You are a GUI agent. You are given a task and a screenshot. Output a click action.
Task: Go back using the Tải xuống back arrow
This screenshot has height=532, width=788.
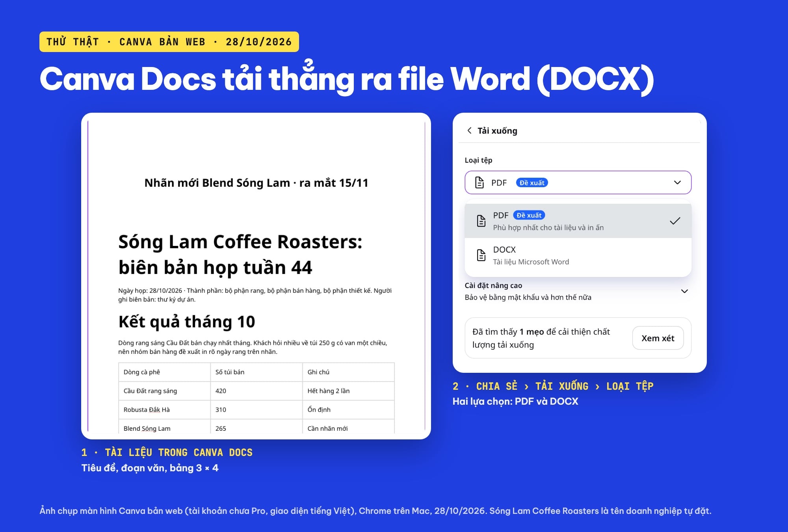[x=469, y=130]
